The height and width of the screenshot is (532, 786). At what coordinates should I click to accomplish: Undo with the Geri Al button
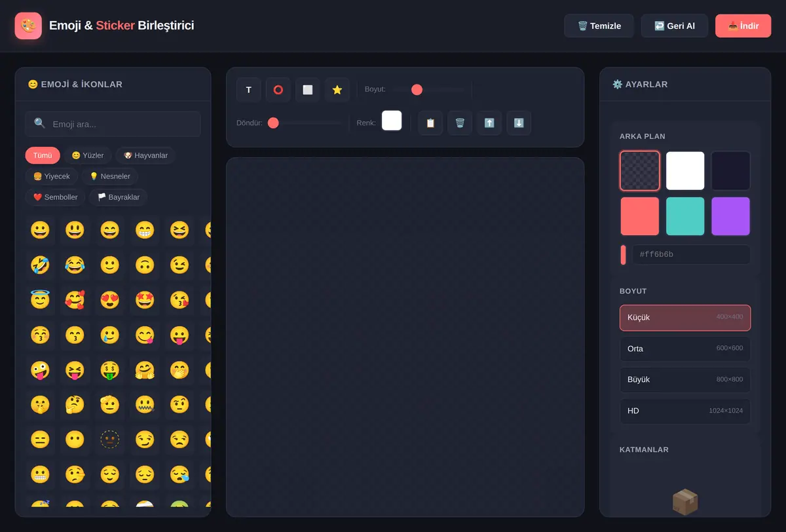(675, 26)
